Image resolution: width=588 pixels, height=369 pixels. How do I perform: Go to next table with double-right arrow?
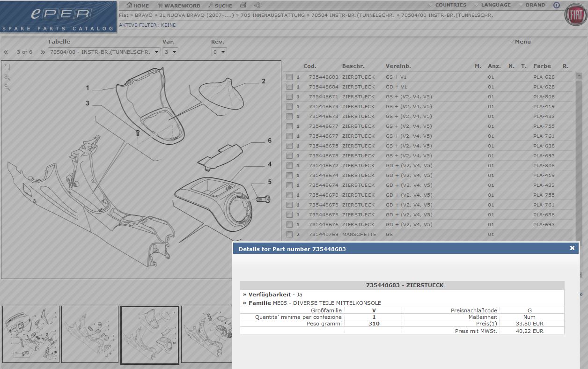(43, 52)
